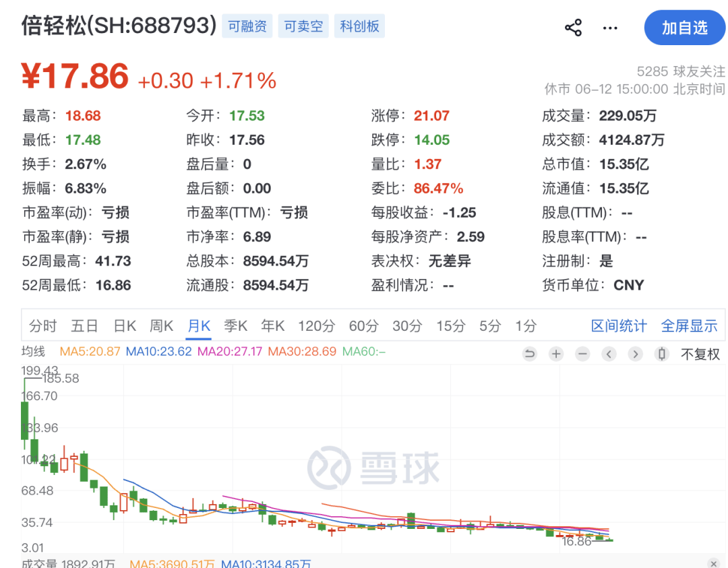Click the MA10:23.62 indicator label

(x=159, y=351)
